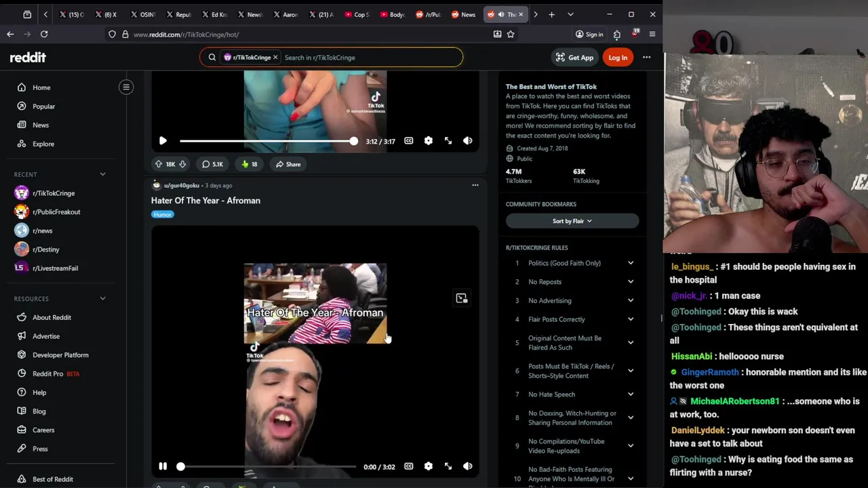
Task: Open Developer Platform resource
Action: pos(60,354)
